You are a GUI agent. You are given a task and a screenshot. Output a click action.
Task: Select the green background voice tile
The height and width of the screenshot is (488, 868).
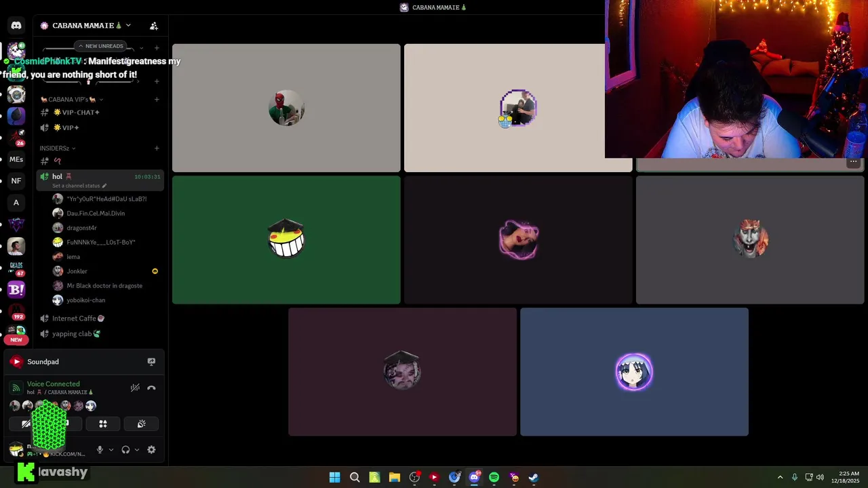(x=286, y=240)
